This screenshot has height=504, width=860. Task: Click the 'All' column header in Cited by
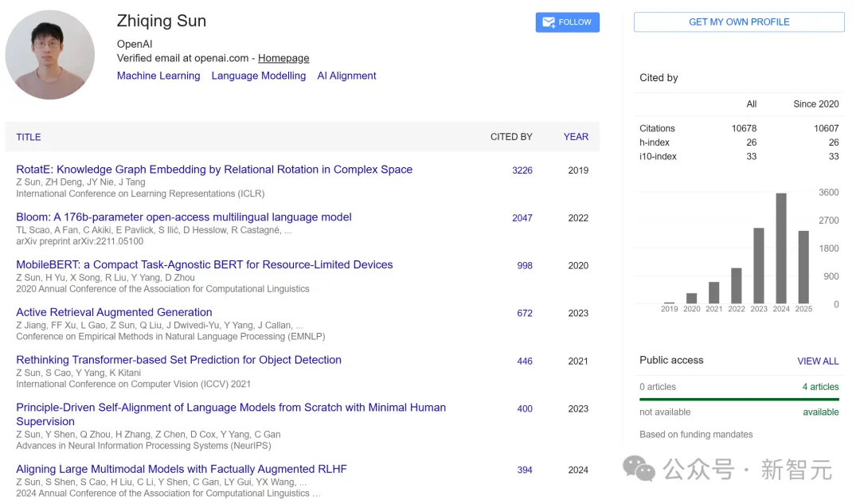[x=752, y=104]
